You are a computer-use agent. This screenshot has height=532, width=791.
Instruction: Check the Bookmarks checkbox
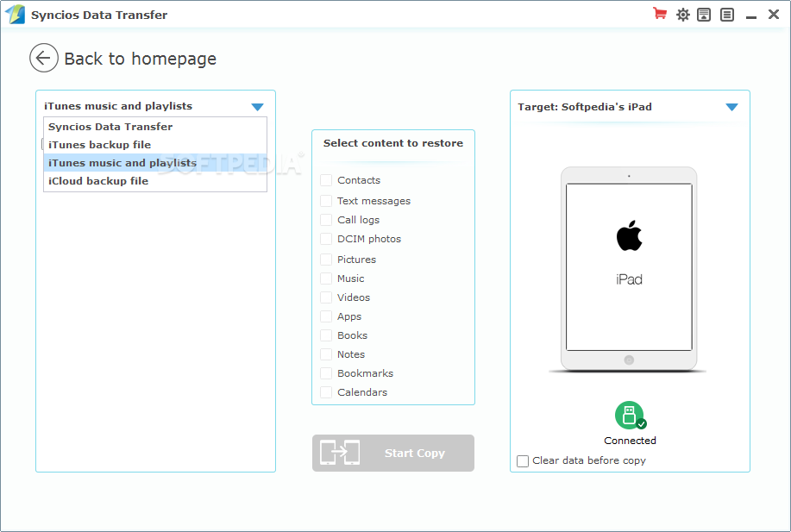click(x=326, y=373)
